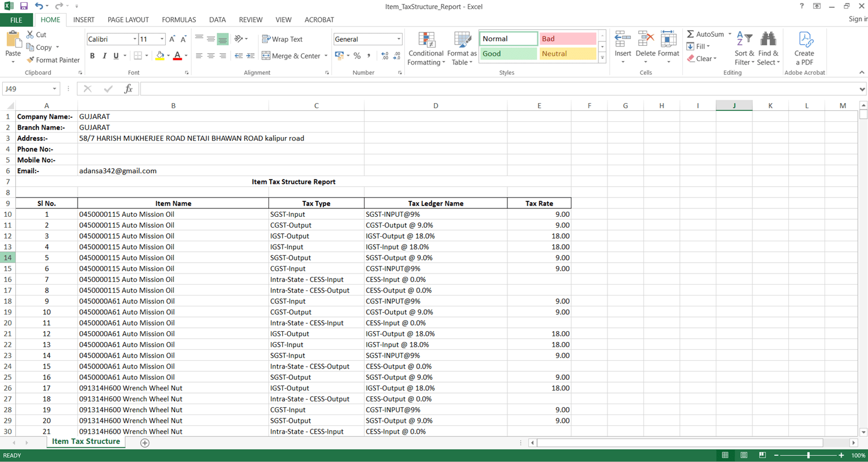This screenshot has width=868, height=462.
Task: Select column J header
Action: [x=734, y=105]
